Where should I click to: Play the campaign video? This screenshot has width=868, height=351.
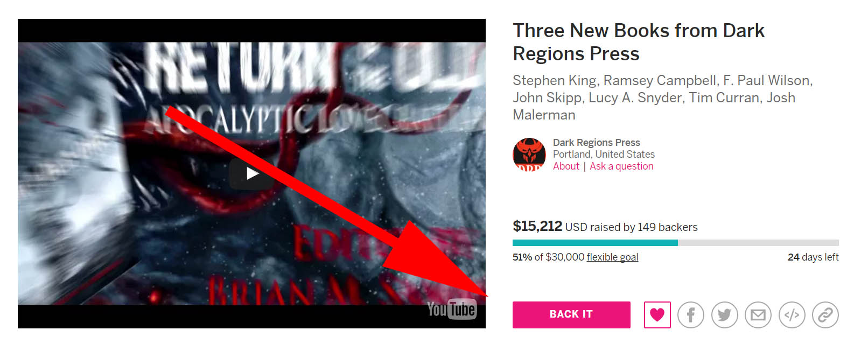coord(252,173)
